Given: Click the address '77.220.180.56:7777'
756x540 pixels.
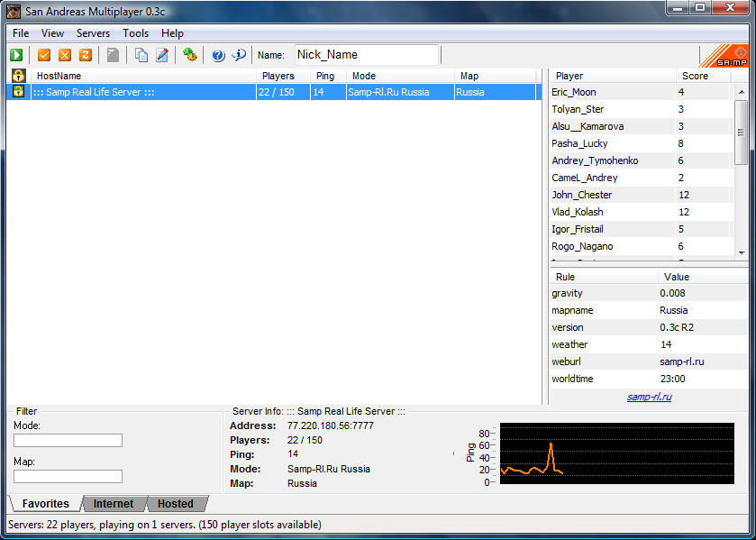Looking at the screenshot, I should click(331, 426).
